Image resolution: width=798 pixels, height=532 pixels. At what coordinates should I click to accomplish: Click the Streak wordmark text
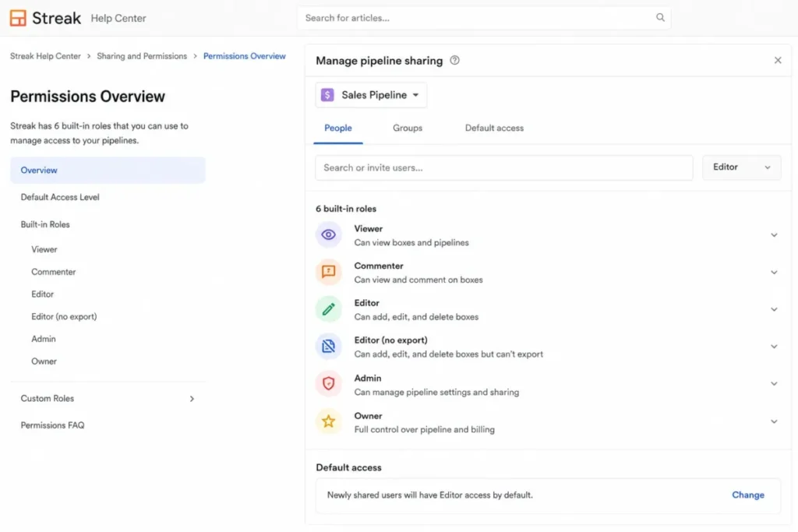(x=56, y=19)
